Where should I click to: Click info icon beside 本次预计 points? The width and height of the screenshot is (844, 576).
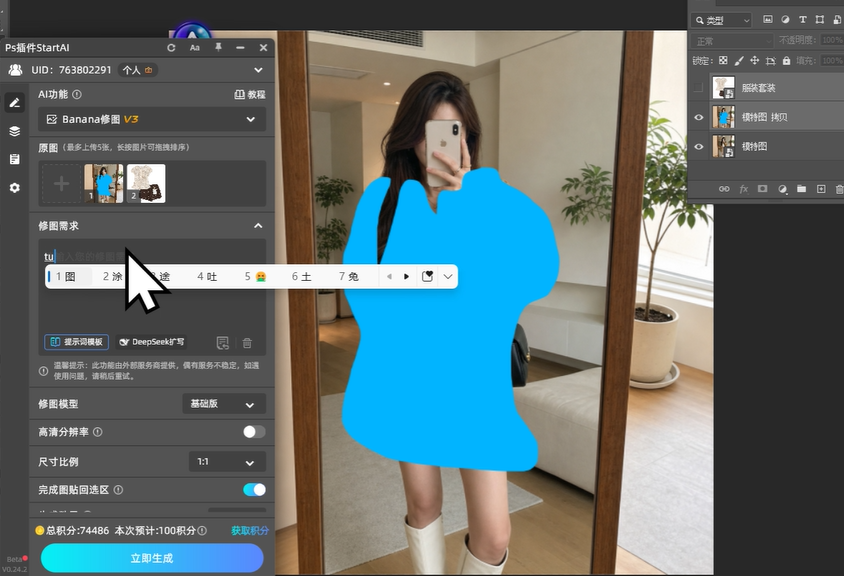(x=202, y=531)
